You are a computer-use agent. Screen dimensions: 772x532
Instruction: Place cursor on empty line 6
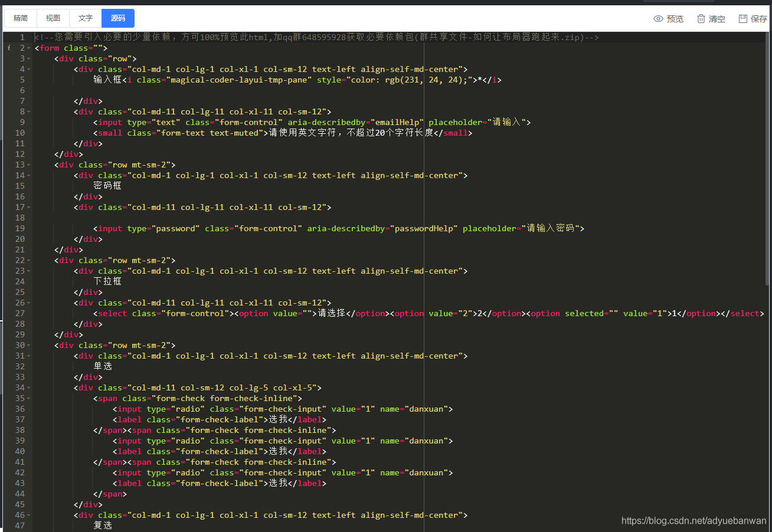coord(401,90)
